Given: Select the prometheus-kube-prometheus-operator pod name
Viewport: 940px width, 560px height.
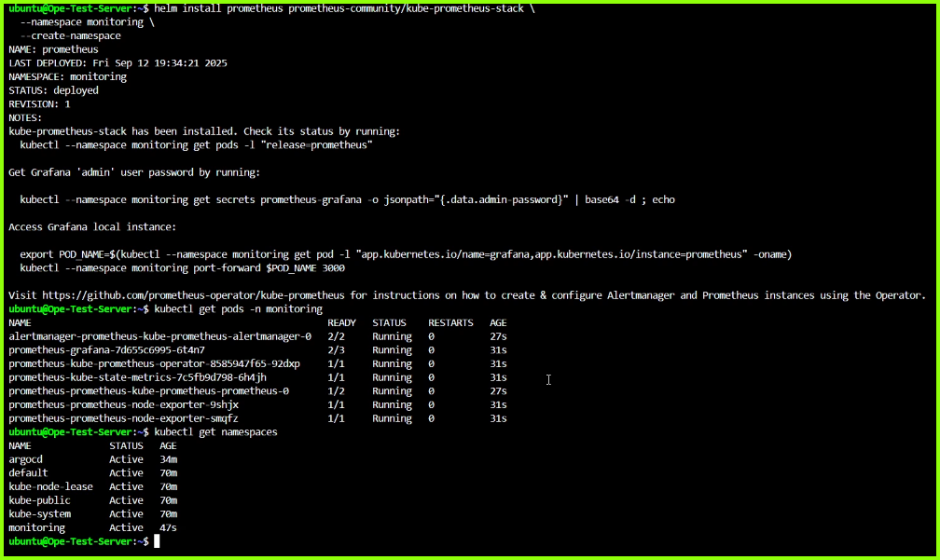Looking at the screenshot, I should 154,363.
